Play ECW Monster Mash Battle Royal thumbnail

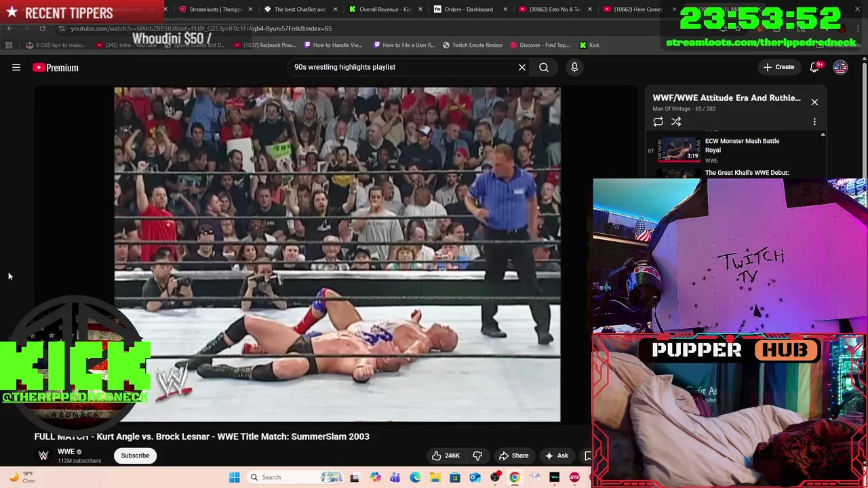click(680, 149)
